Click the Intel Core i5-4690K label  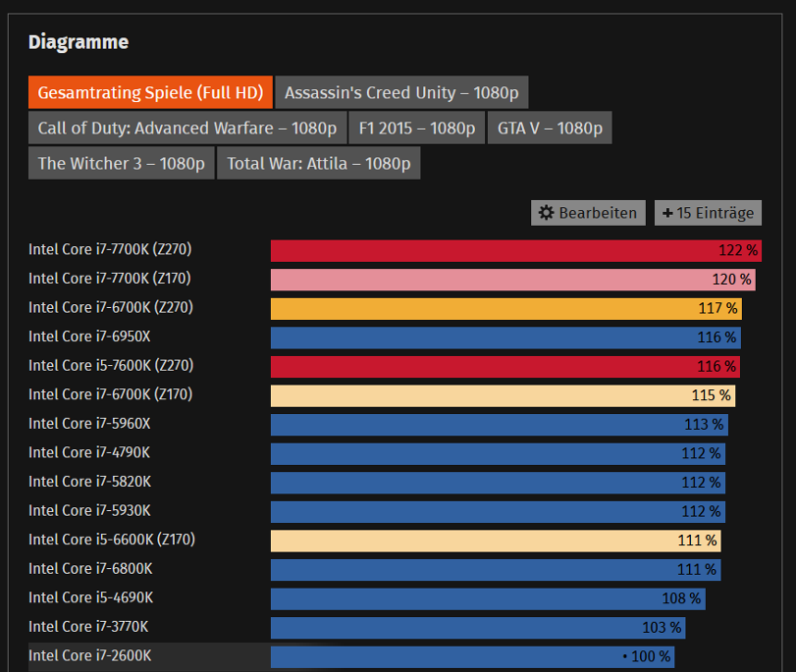91,597
